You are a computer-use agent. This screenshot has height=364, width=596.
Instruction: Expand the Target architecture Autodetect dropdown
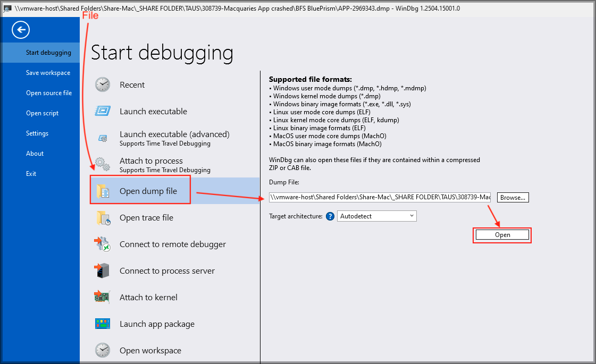[x=377, y=216]
